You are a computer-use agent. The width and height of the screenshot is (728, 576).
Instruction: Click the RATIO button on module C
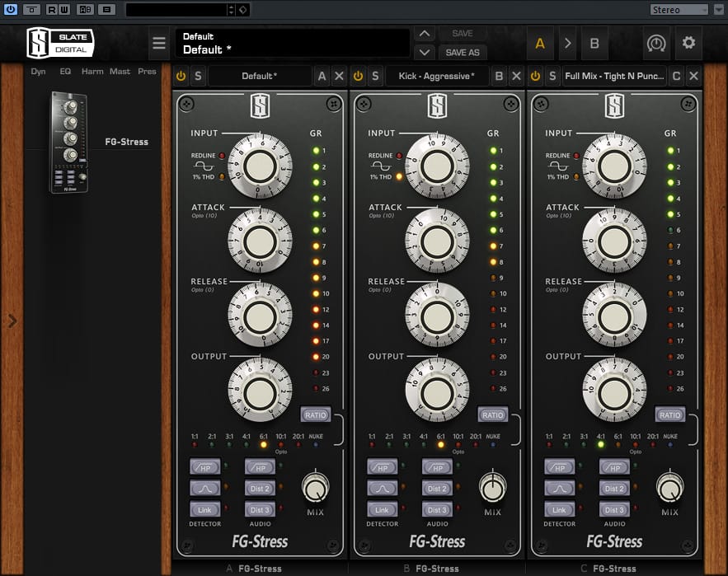coord(670,415)
